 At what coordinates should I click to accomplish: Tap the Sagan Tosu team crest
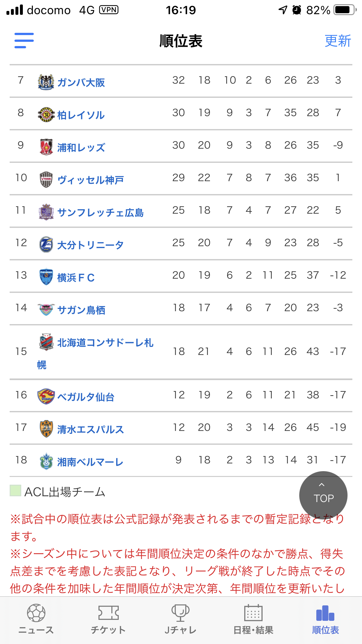tap(46, 310)
